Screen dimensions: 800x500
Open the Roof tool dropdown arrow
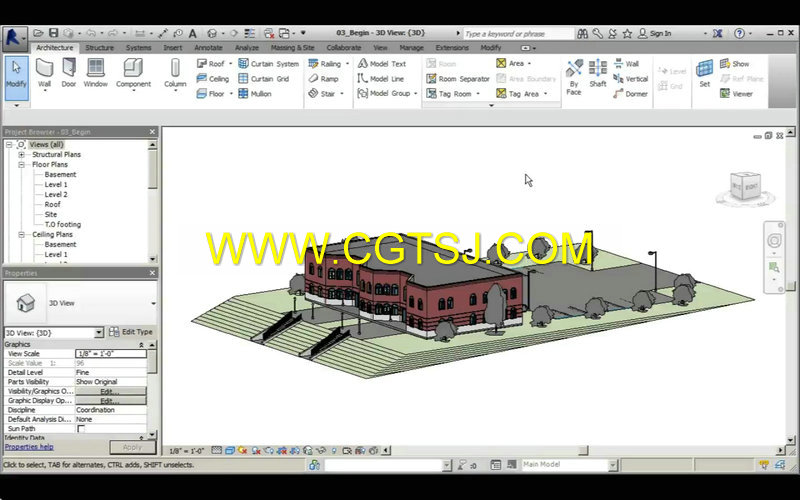(x=230, y=64)
